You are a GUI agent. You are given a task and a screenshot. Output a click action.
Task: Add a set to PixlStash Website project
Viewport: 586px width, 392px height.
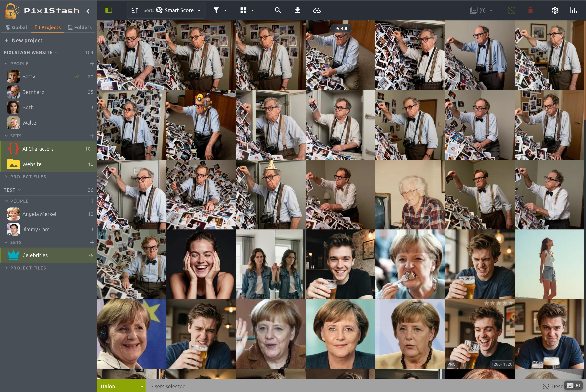(92, 136)
